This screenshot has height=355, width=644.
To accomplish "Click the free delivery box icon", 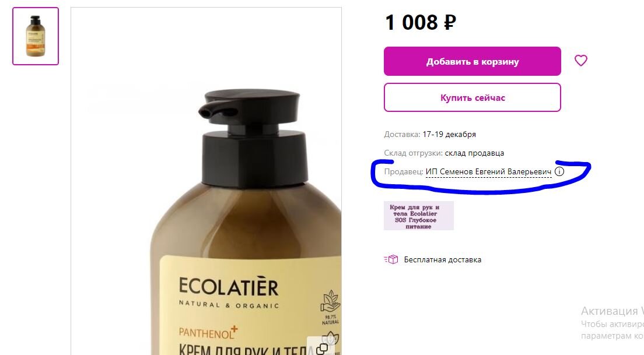I will 391,259.
